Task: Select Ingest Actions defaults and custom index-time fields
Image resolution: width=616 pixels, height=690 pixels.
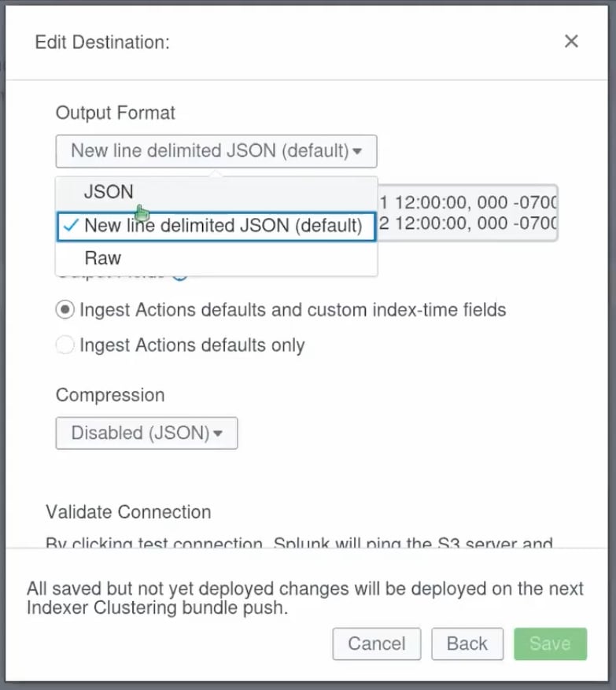Action: [x=65, y=310]
